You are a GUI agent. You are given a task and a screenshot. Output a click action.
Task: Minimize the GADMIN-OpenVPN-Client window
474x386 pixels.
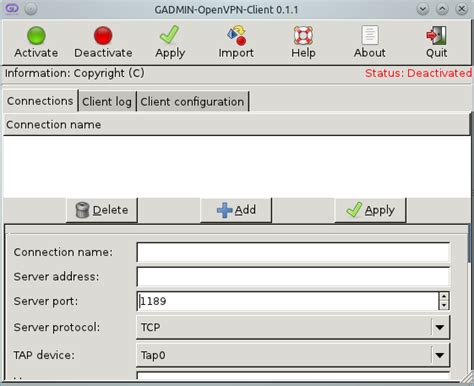click(x=423, y=9)
